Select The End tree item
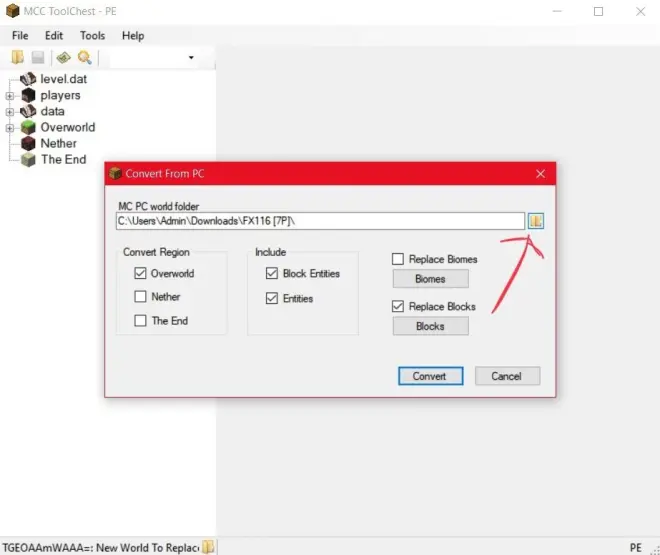Image resolution: width=660 pixels, height=555 pixels. (x=64, y=159)
